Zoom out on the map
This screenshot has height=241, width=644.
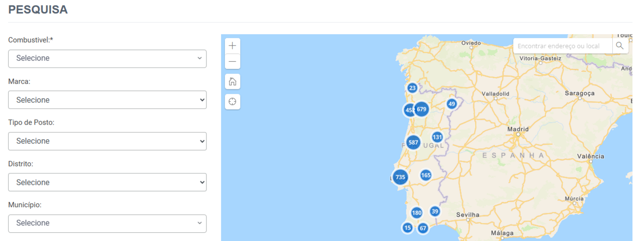pyautogui.click(x=232, y=61)
